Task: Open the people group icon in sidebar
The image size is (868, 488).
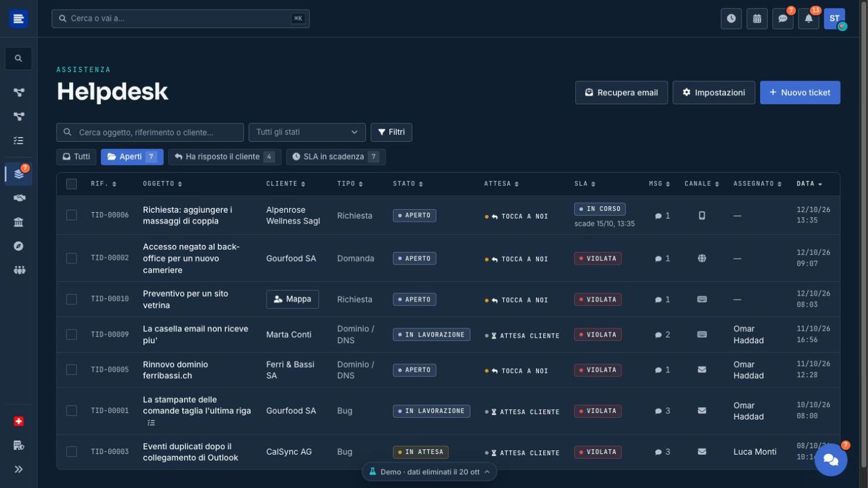Action: point(18,270)
